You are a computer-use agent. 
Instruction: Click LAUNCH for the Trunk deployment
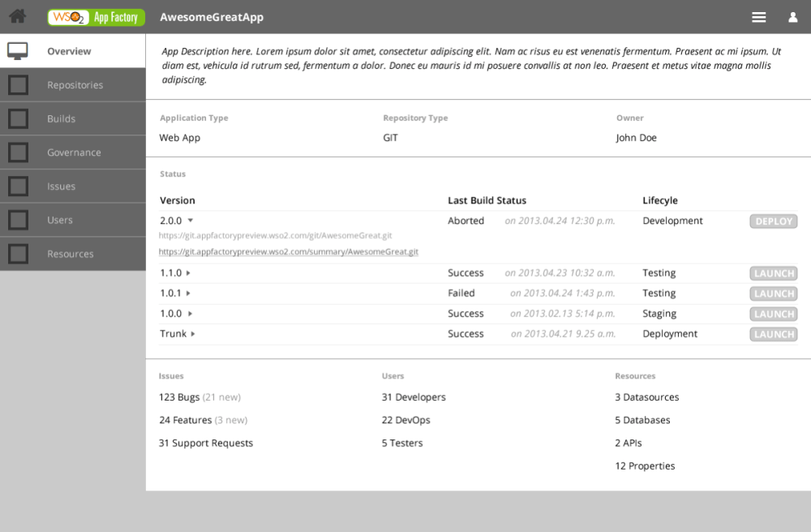pyautogui.click(x=773, y=333)
